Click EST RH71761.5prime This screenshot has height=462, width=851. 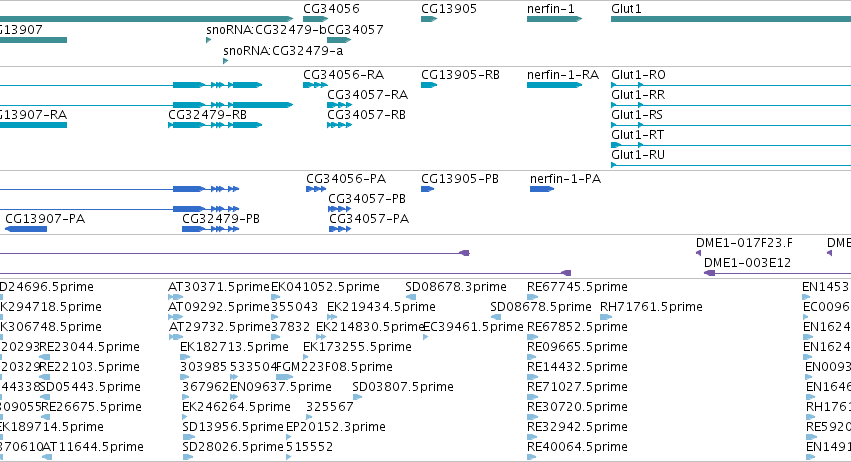tap(651, 307)
